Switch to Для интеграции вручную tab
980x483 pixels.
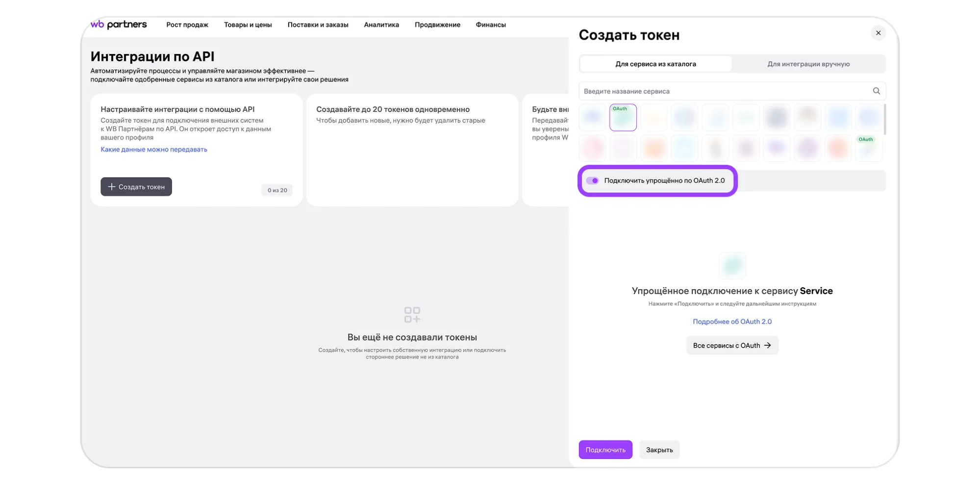808,64
